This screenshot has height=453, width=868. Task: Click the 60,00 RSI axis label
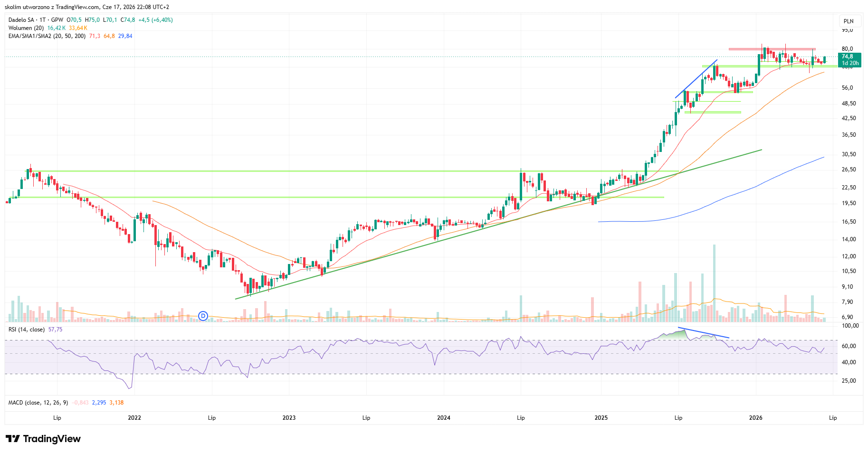(849, 346)
